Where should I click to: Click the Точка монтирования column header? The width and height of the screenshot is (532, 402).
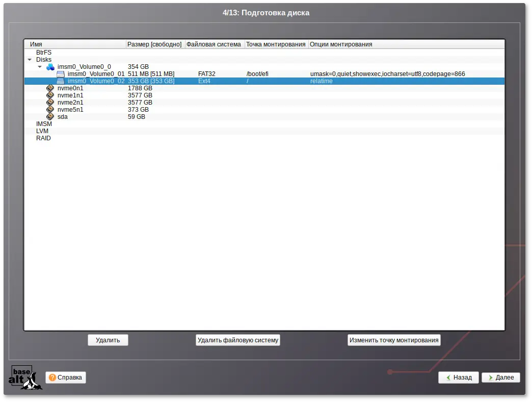[x=276, y=44]
